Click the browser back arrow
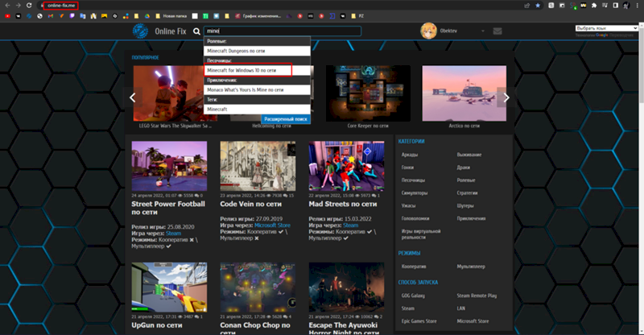The image size is (644, 335). [x=7, y=6]
